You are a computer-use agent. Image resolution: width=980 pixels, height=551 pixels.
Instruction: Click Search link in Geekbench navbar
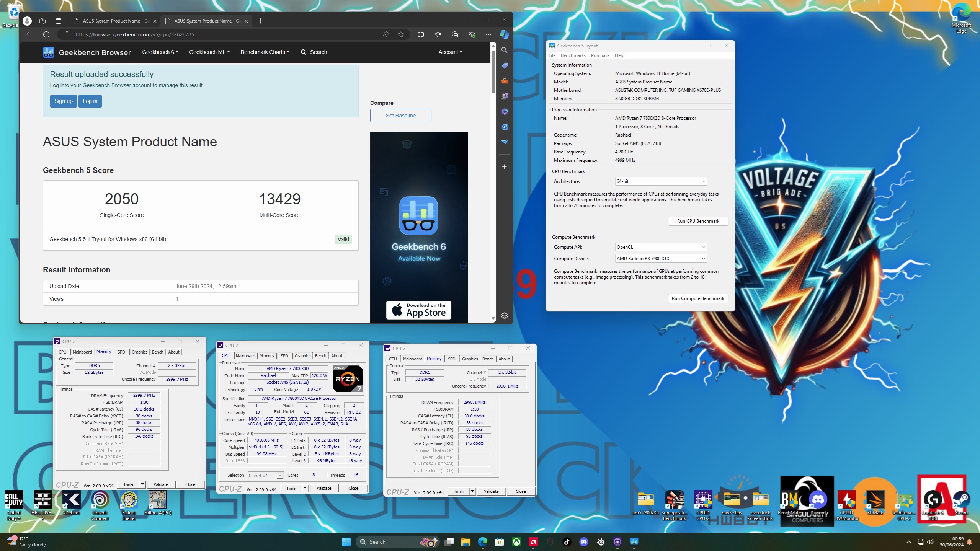(x=314, y=52)
